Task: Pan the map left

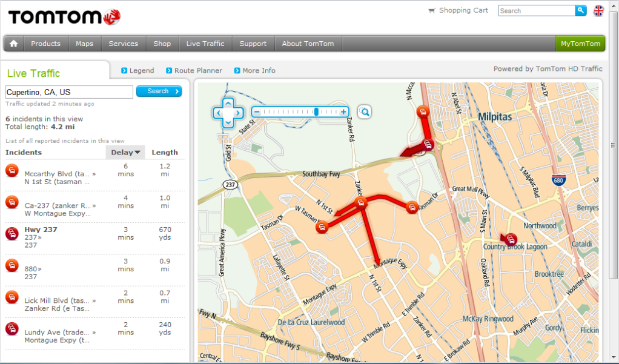Action: 218,113
